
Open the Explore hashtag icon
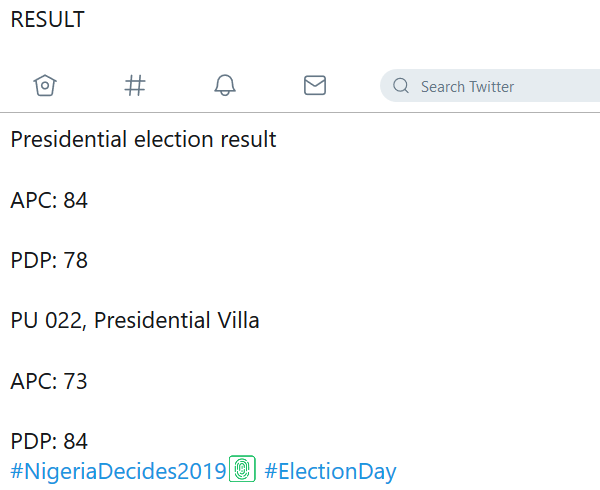pos(135,86)
